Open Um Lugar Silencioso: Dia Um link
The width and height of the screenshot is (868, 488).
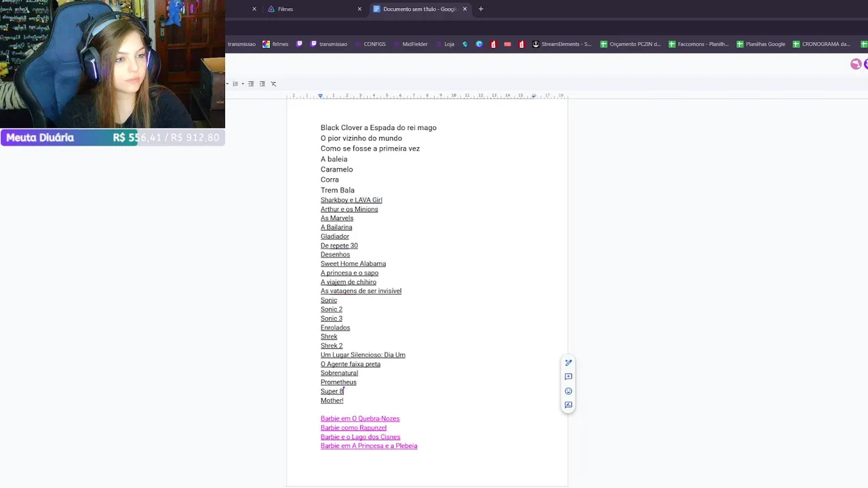pyautogui.click(x=363, y=355)
